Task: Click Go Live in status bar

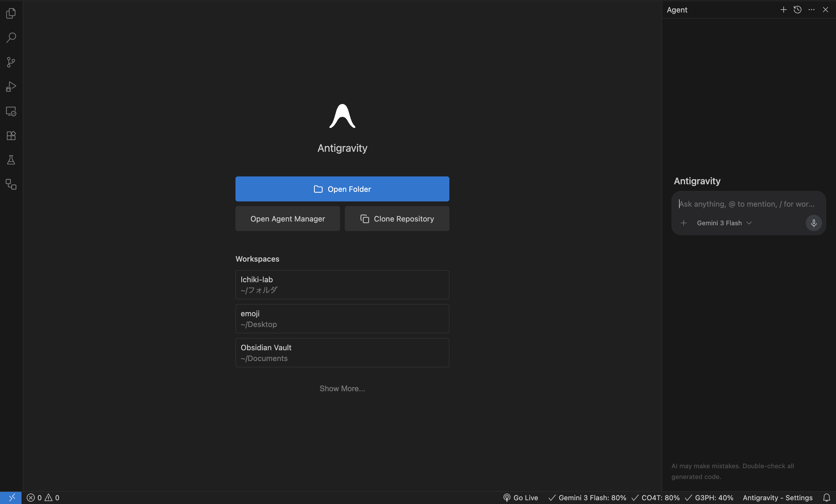Action: (520, 498)
